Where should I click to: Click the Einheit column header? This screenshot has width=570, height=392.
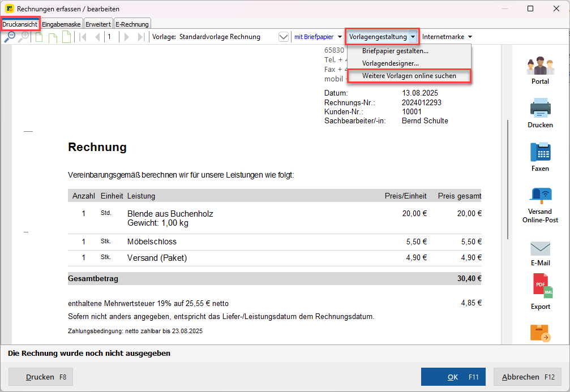(112, 196)
